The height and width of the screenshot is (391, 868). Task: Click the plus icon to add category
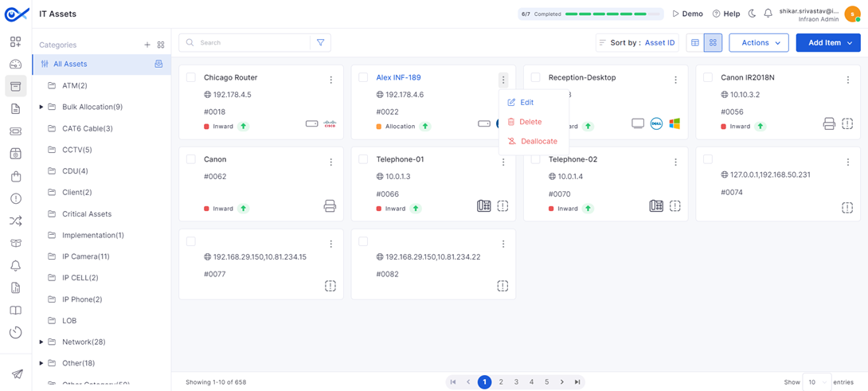(147, 45)
